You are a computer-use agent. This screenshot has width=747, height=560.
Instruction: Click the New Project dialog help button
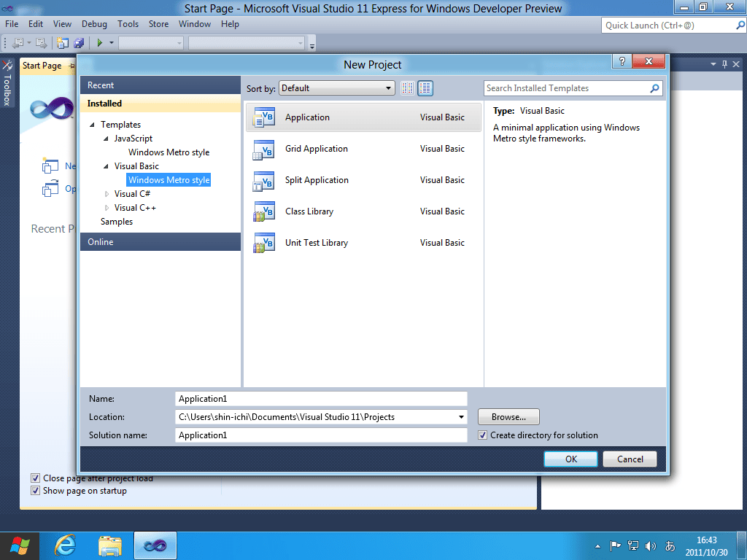pos(622,61)
